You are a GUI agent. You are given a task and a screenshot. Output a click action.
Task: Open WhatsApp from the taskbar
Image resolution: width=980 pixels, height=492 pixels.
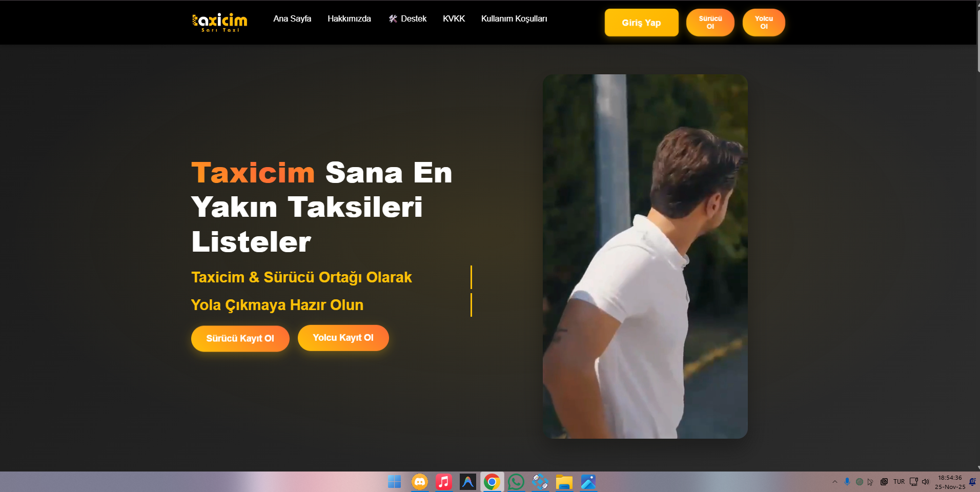point(516,482)
